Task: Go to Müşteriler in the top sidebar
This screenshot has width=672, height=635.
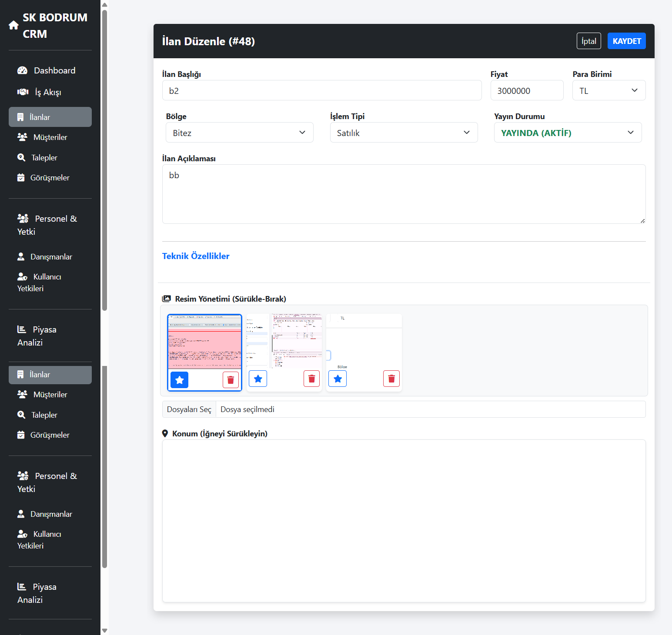Action: click(x=50, y=137)
